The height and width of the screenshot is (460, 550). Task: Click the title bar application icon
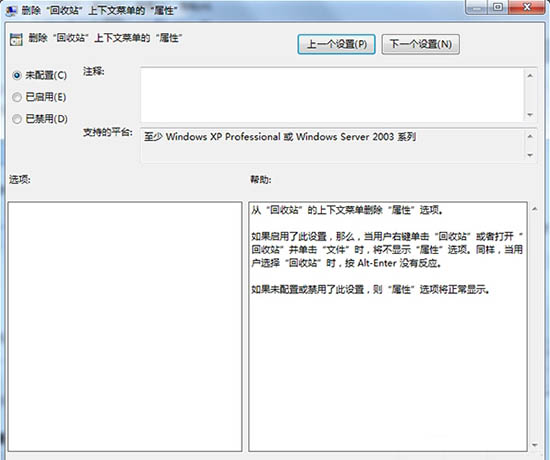[11, 11]
